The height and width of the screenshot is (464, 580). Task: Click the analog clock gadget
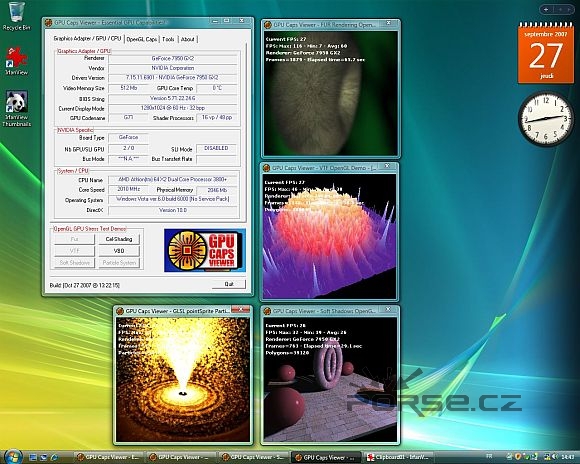546,119
